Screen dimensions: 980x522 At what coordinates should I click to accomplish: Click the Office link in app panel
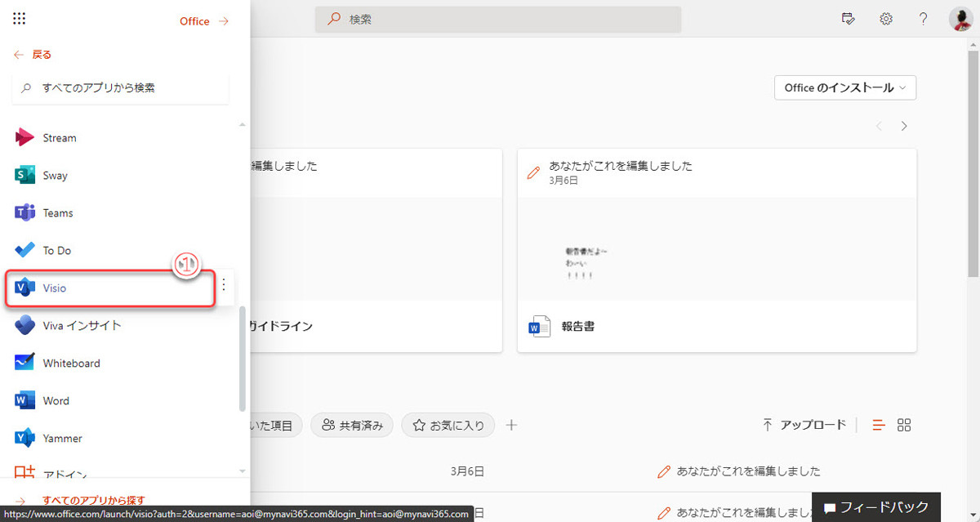pos(204,21)
